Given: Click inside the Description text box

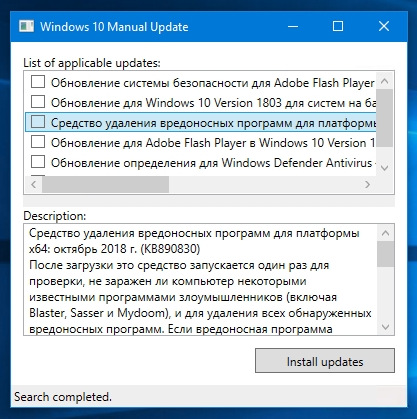Looking at the screenshot, I should point(201,280).
